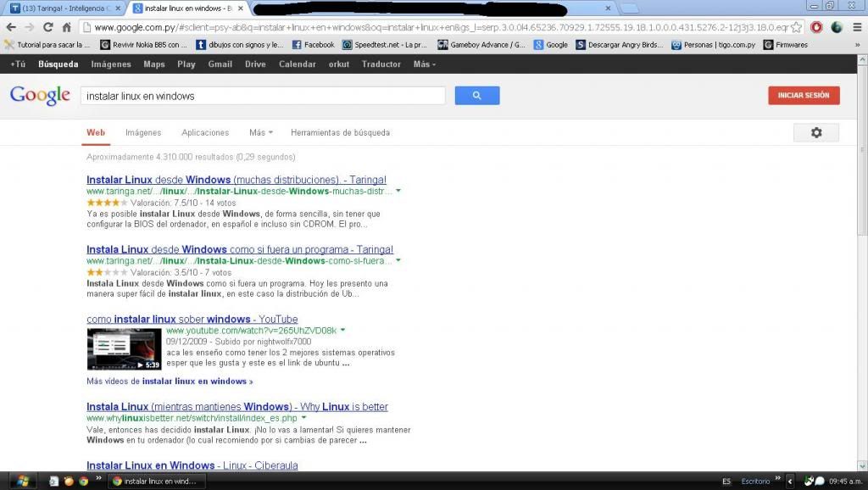Viewport: 868px width, 490px height.
Task: Open the search settings gear icon
Action: [816, 132]
